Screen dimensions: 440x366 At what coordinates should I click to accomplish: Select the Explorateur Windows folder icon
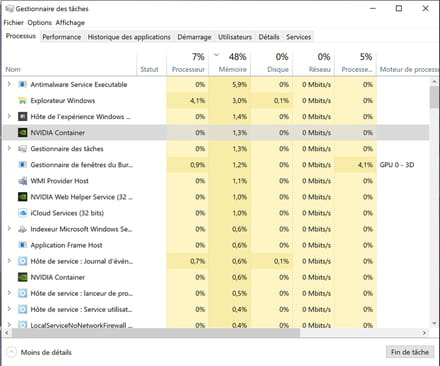pyautogui.click(x=22, y=100)
